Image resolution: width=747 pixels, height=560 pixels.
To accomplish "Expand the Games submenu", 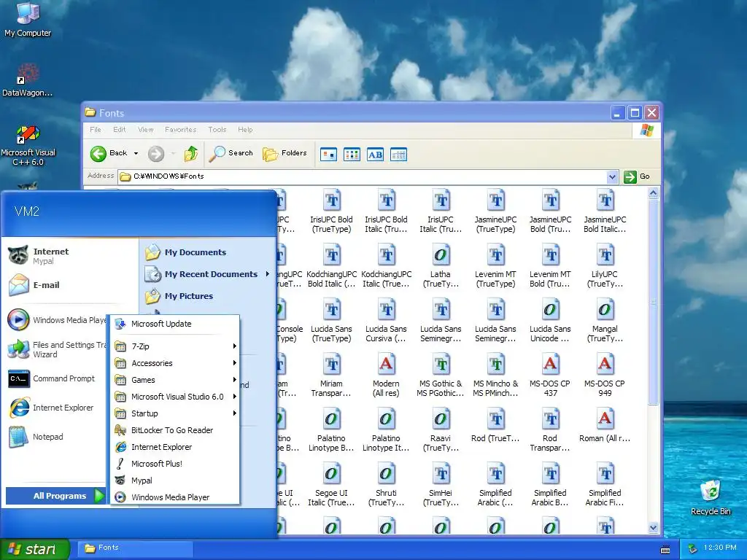I will tap(175, 379).
